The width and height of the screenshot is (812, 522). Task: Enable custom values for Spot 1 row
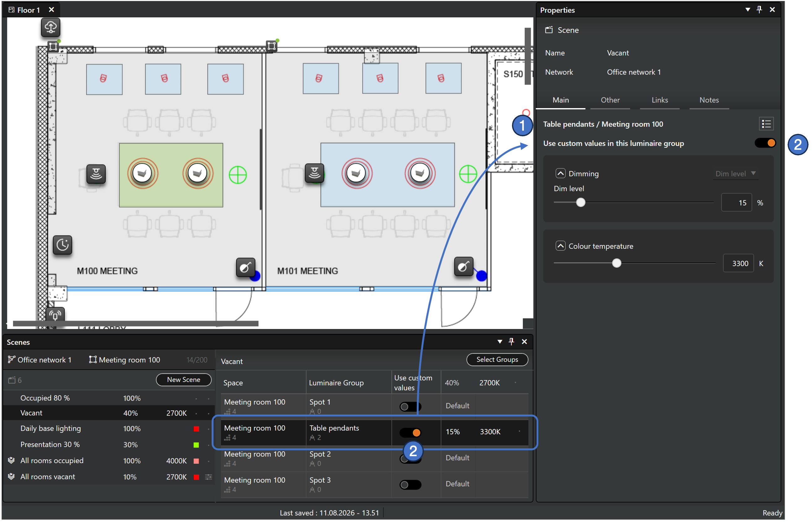pyautogui.click(x=410, y=407)
